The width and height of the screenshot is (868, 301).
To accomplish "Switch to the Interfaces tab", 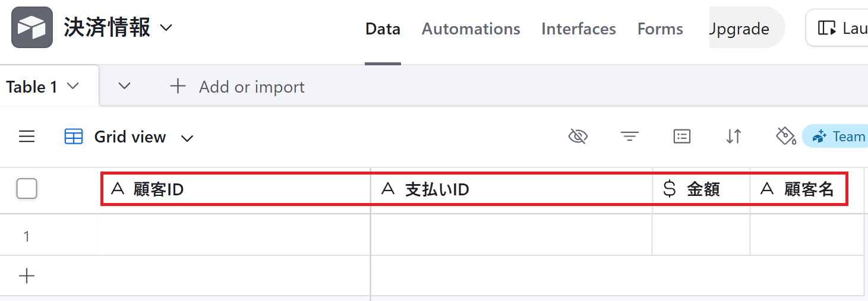I will [579, 28].
